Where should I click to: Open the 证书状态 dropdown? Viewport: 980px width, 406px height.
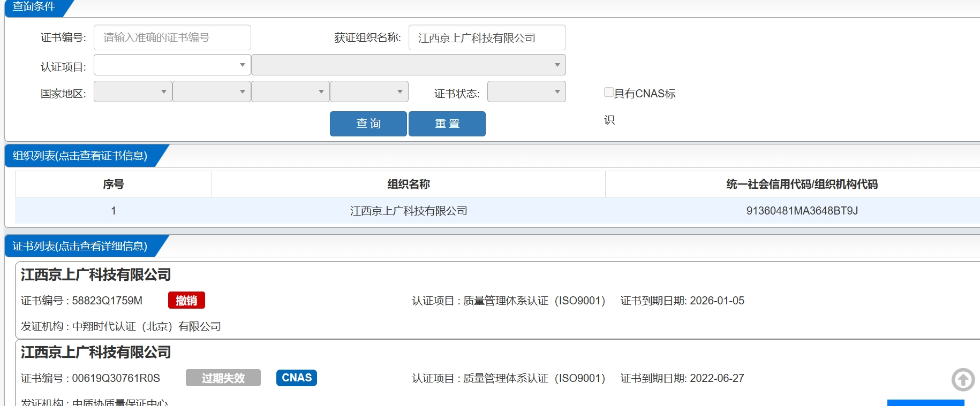tap(526, 91)
